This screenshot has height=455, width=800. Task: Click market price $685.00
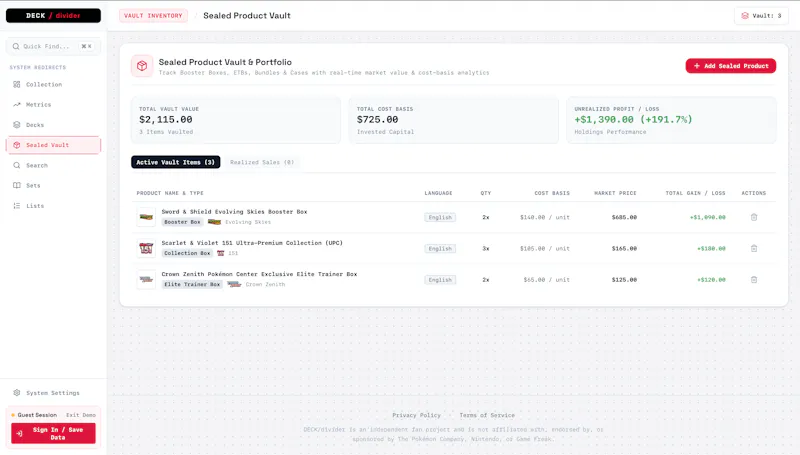(x=624, y=217)
